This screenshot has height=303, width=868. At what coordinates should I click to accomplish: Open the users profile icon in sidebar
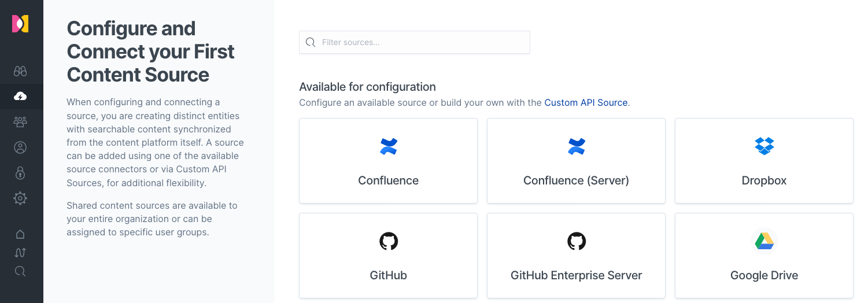[x=20, y=147]
